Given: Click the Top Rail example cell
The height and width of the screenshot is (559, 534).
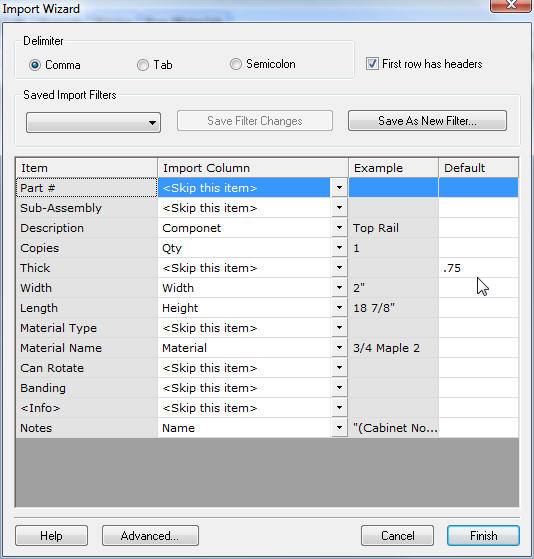Looking at the screenshot, I should pyautogui.click(x=394, y=227).
